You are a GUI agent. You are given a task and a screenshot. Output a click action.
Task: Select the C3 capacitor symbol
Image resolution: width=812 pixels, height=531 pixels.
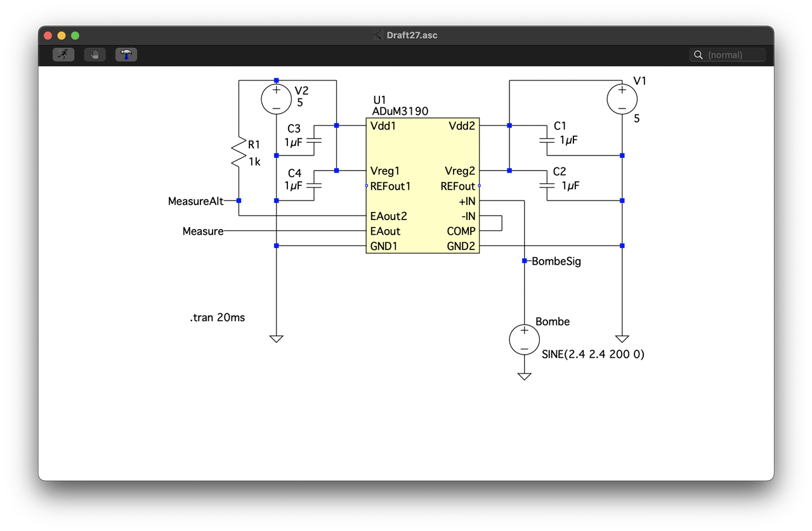[x=313, y=141]
